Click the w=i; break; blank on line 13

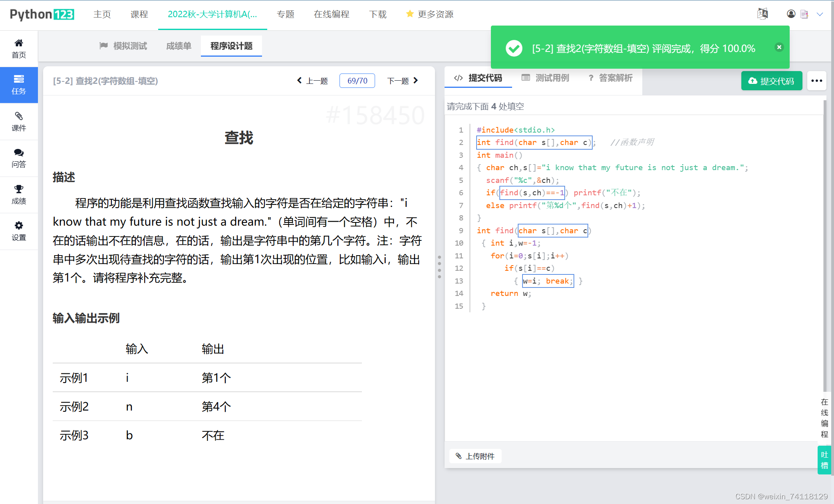(548, 281)
